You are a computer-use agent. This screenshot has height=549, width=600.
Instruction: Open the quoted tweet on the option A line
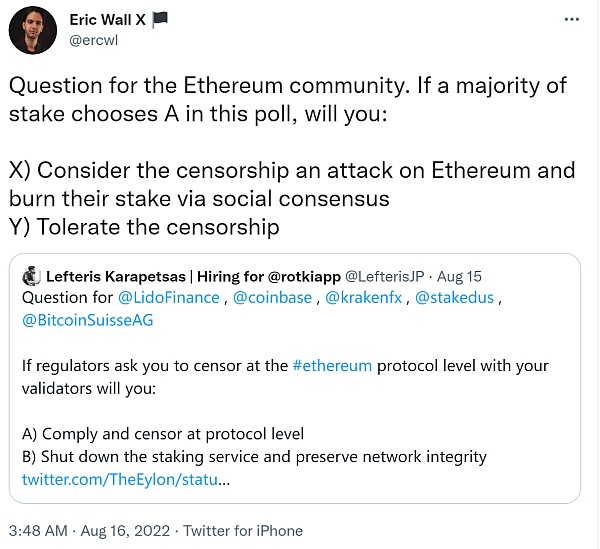(162, 434)
